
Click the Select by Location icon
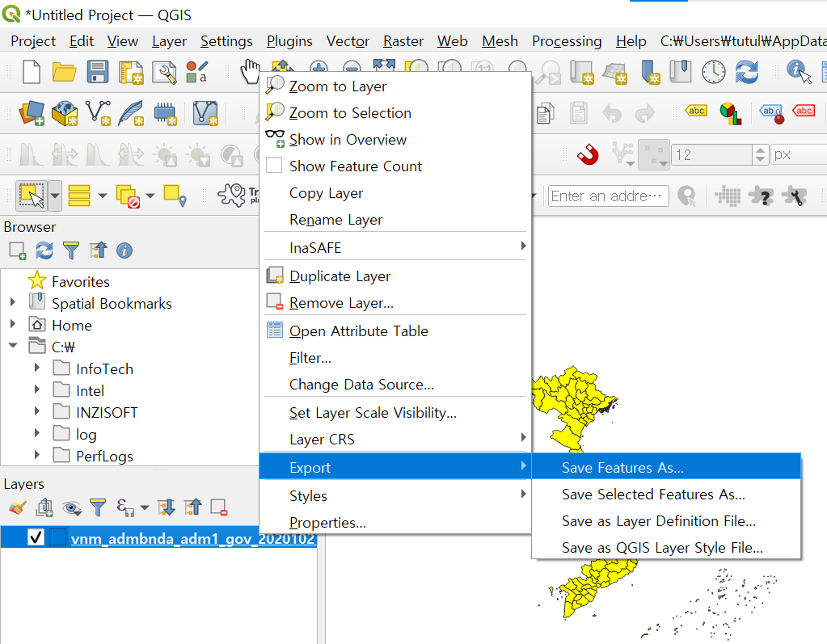(x=175, y=196)
